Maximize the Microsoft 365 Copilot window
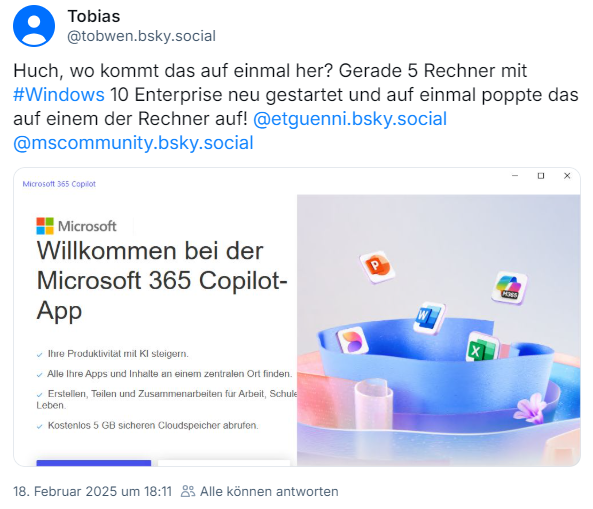 click(541, 176)
